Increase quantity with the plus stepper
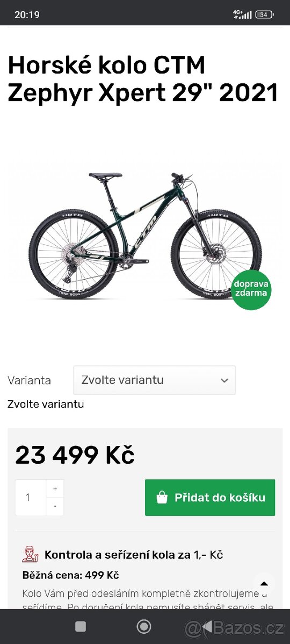Screen dimensions: 290x644 tap(55, 488)
